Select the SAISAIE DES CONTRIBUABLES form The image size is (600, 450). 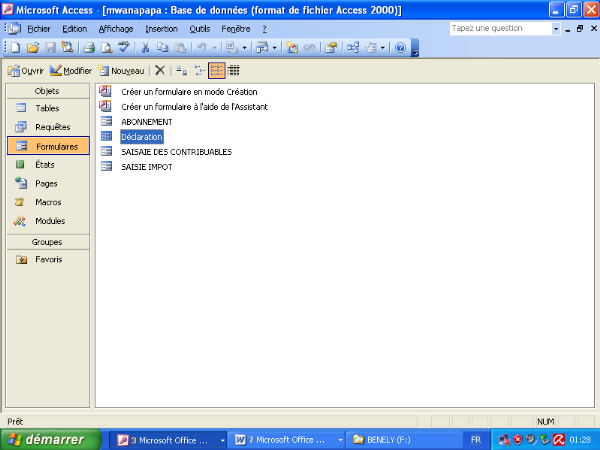pyautogui.click(x=176, y=152)
